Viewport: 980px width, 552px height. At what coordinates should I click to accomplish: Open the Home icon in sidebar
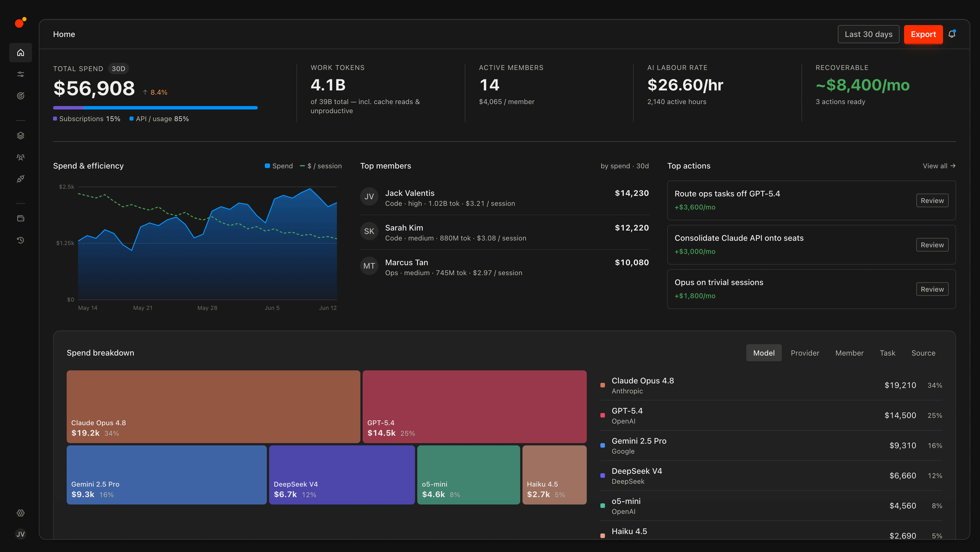point(21,53)
